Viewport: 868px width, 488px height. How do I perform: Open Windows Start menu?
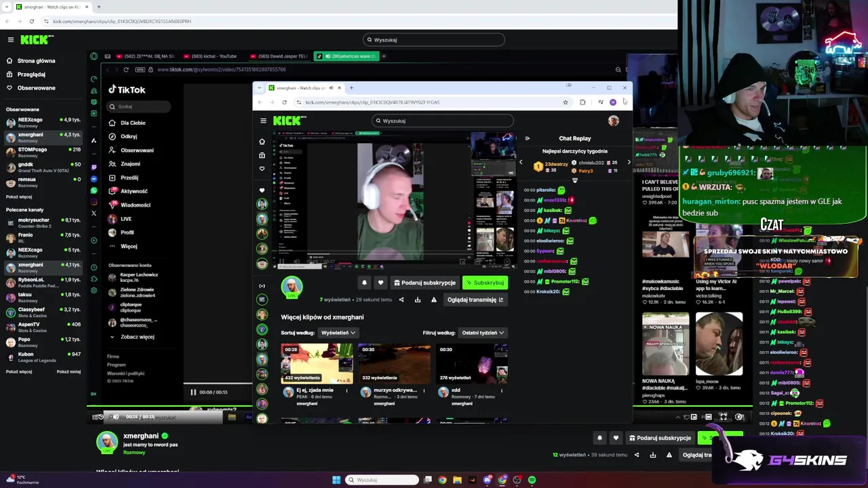(336, 480)
